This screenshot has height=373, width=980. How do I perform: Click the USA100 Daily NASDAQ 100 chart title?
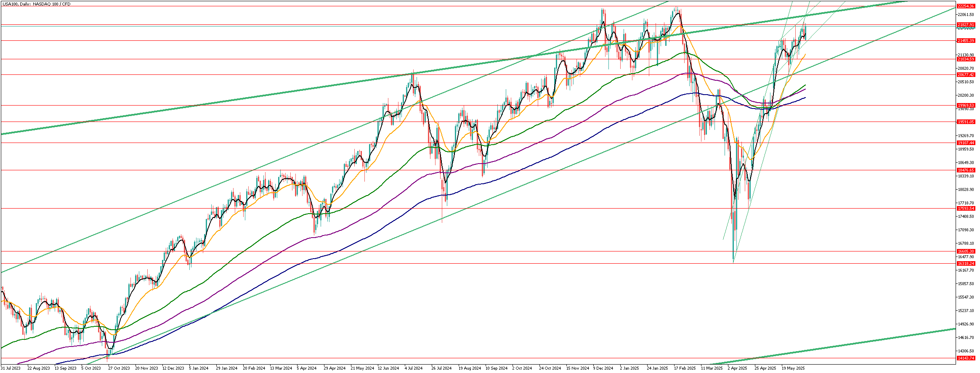pyautogui.click(x=37, y=4)
